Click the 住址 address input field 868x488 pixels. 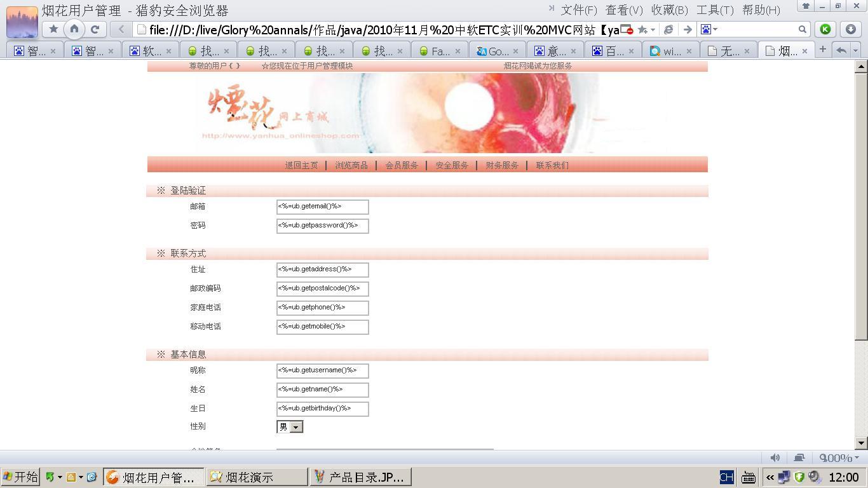pyautogui.click(x=322, y=270)
